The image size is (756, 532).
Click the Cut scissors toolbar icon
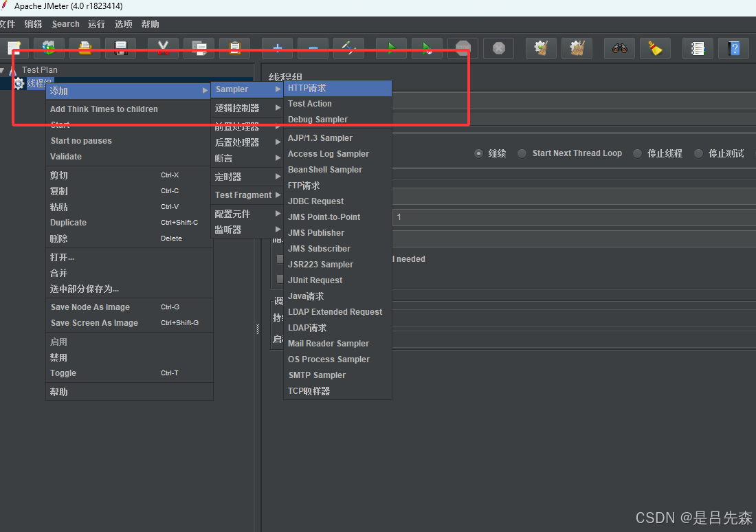[x=163, y=48]
